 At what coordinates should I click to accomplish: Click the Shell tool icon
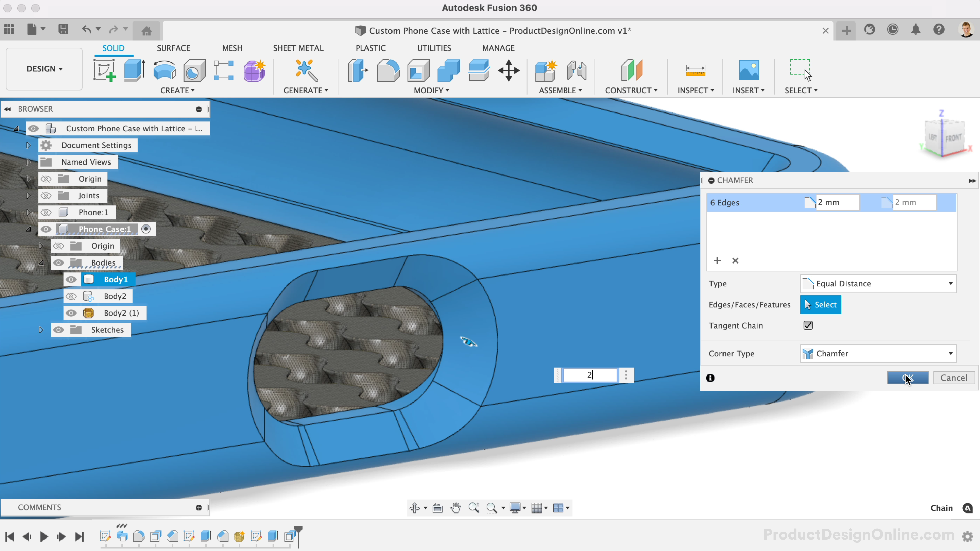coord(418,70)
